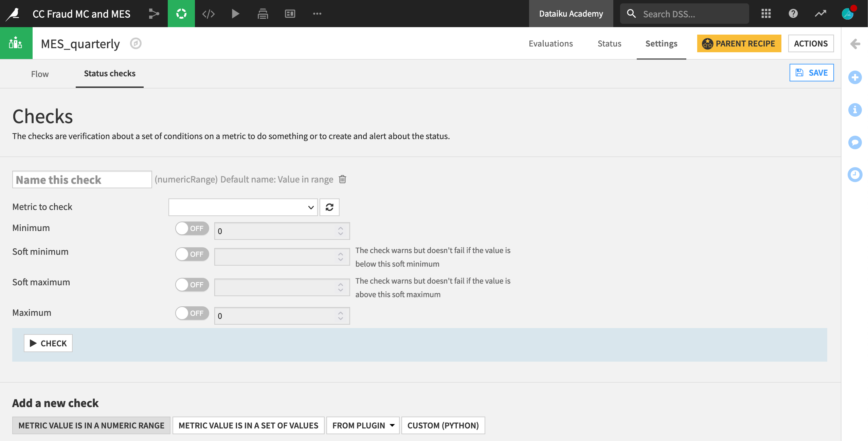The height and width of the screenshot is (441, 868).
Task: Switch to the Status tab
Action: tap(609, 43)
